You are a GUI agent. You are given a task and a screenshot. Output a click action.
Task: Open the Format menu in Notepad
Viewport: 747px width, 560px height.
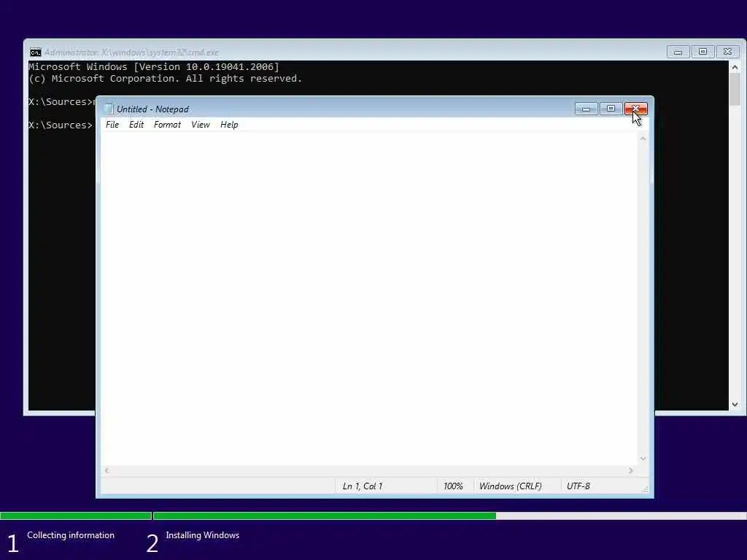tap(167, 125)
